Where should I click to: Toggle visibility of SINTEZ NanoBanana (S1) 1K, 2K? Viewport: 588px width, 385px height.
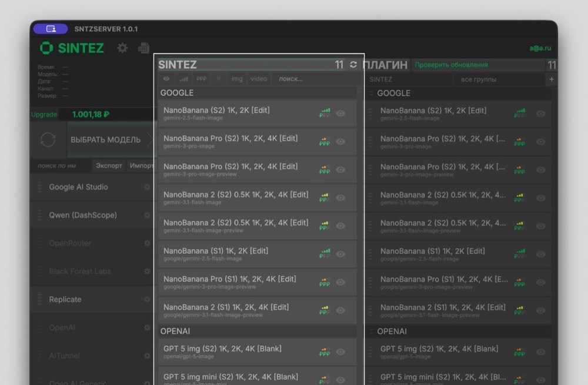(x=340, y=254)
